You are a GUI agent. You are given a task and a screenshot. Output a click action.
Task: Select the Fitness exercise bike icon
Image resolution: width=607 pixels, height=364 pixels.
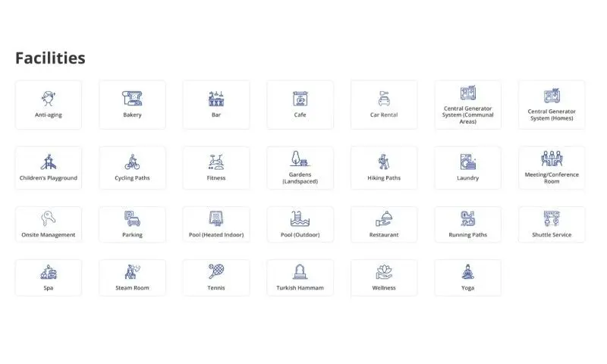pos(216,162)
